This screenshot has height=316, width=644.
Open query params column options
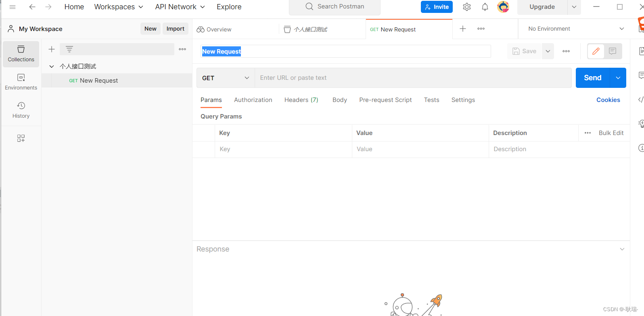point(588,133)
